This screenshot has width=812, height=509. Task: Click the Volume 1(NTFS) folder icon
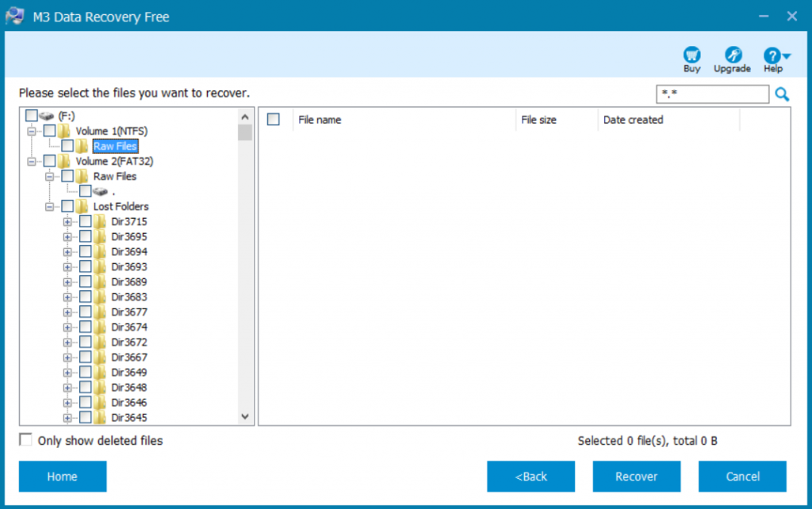pos(63,131)
